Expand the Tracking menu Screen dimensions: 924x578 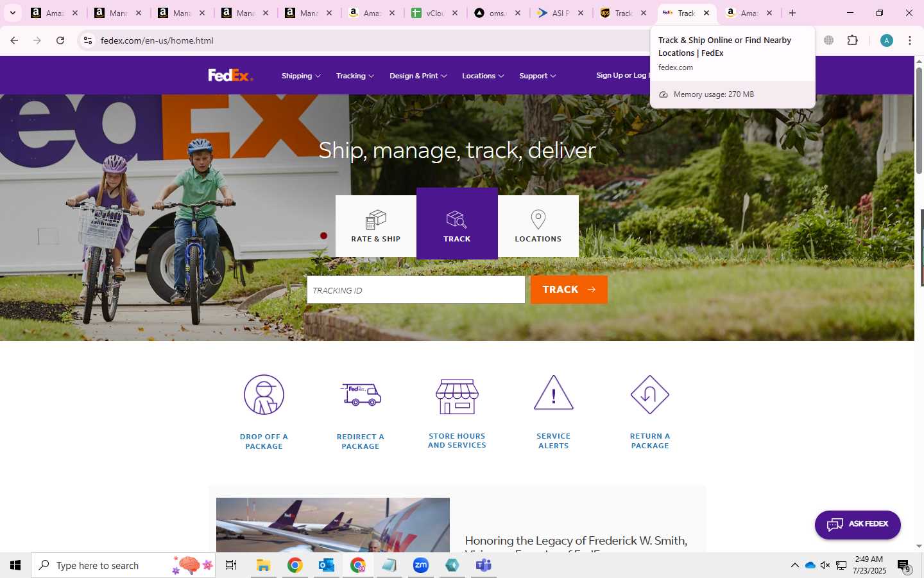[355, 76]
